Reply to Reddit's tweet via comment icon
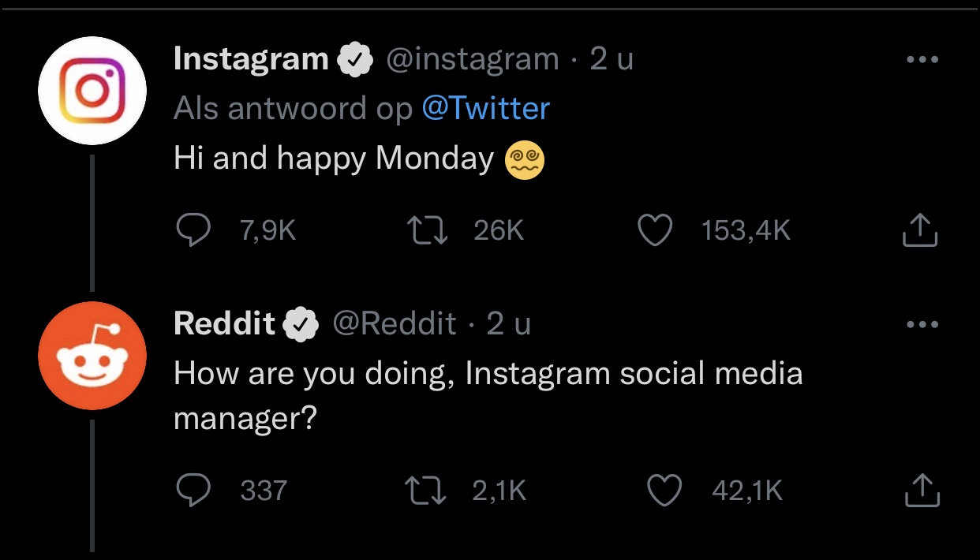 point(193,491)
